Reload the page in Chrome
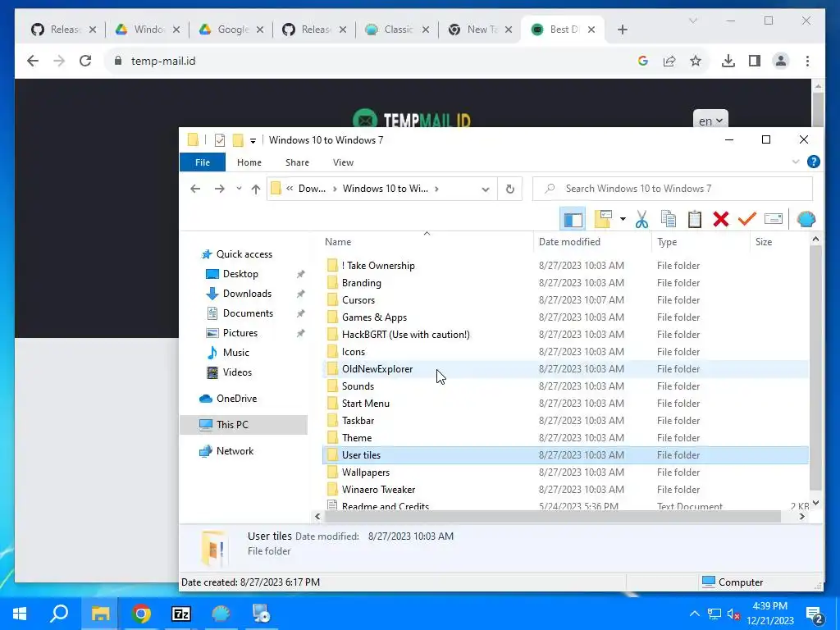Viewport: 840px width, 630px height. click(x=85, y=61)
